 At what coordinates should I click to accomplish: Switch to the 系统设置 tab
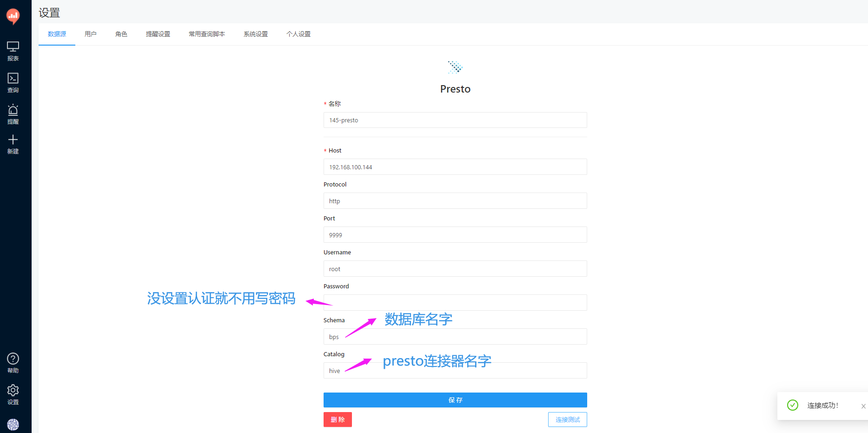coord(255,34)
